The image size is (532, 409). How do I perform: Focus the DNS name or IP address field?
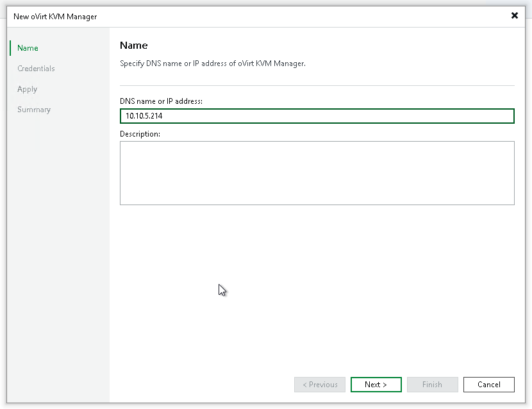(x=317, y=116)
